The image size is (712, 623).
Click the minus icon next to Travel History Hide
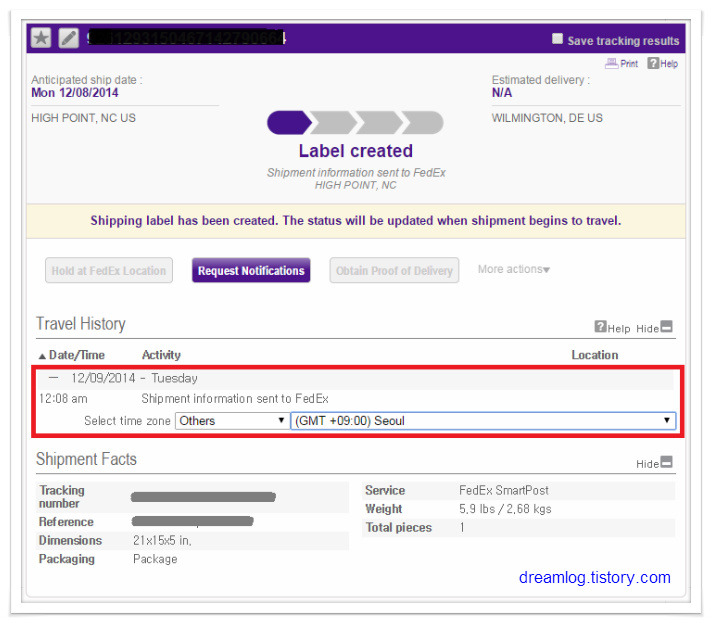point(666,326)
